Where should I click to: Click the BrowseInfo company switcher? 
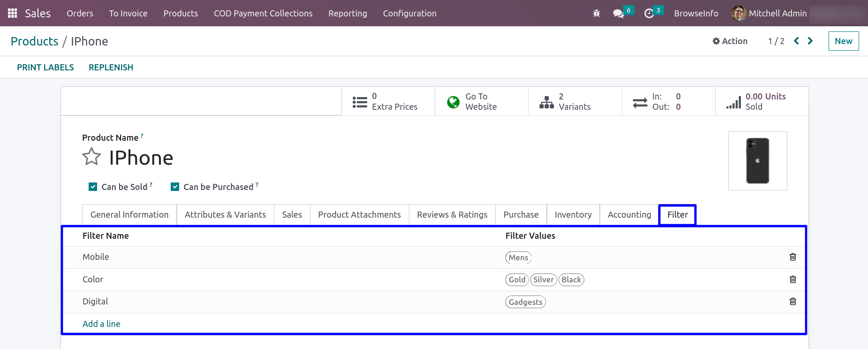tap(696, 13)
